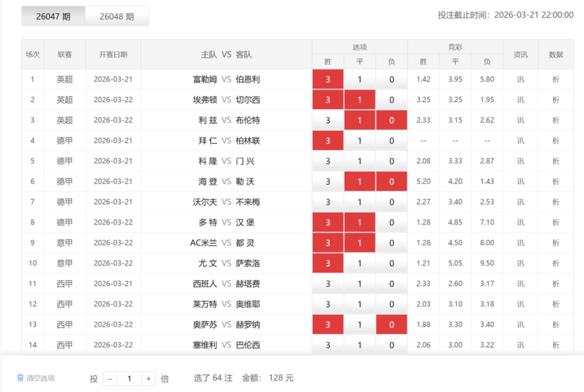Open 析 analysis for 塞维利 VS 巴伦西
The width and height of the screenshot is (584, 392).
pyautogui.click(x=555, y=345)
